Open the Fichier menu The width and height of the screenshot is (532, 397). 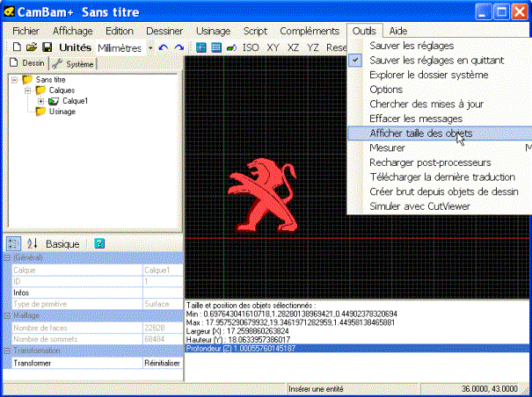point(26,31)
